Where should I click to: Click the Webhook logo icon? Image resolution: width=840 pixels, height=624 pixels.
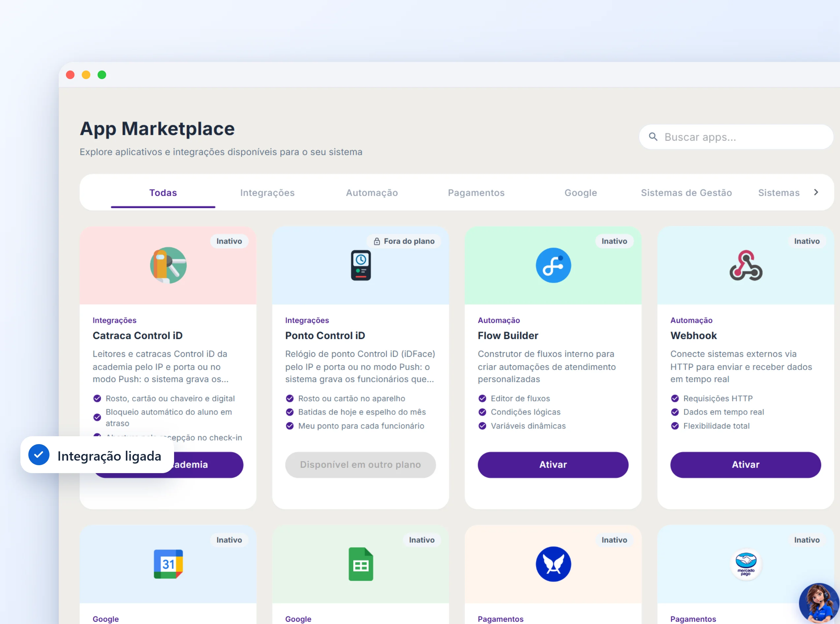[x=745, y=265]
